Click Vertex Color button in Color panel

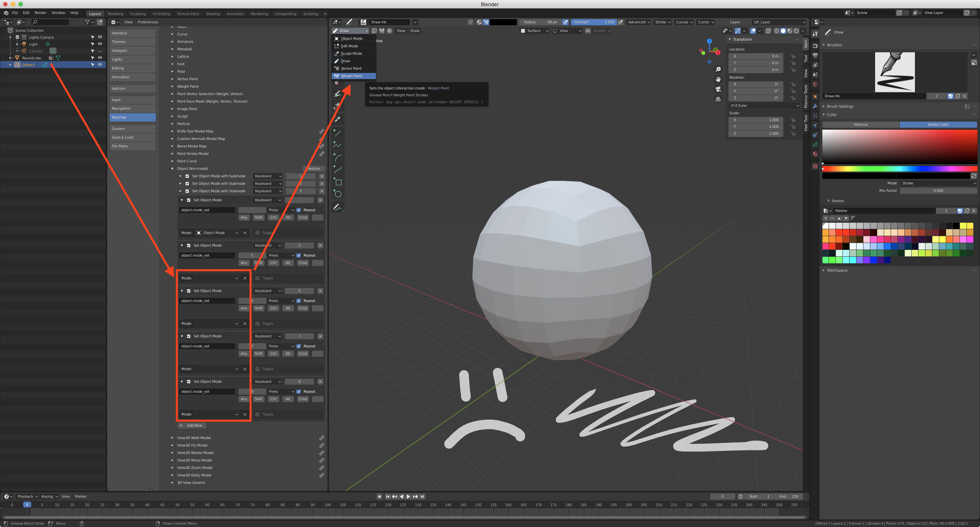coord(938,124)
